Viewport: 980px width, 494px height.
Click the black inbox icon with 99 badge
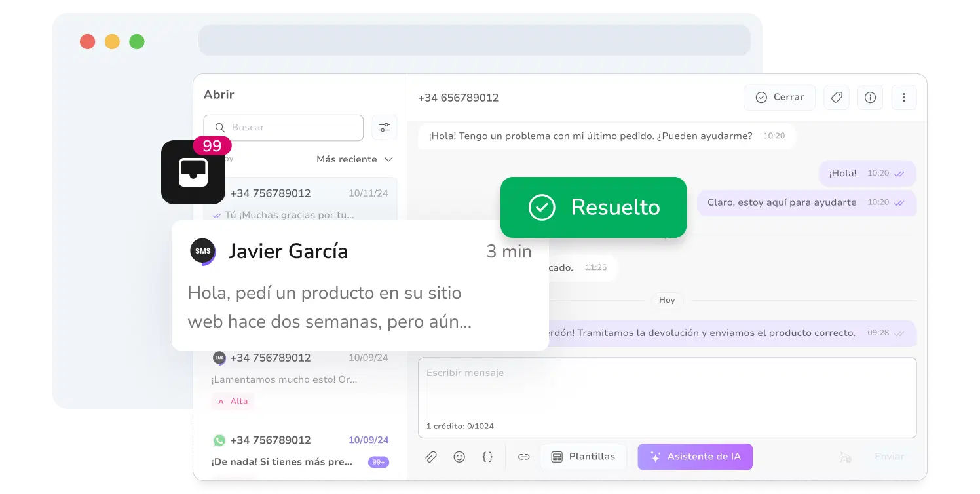pos(193,172)
